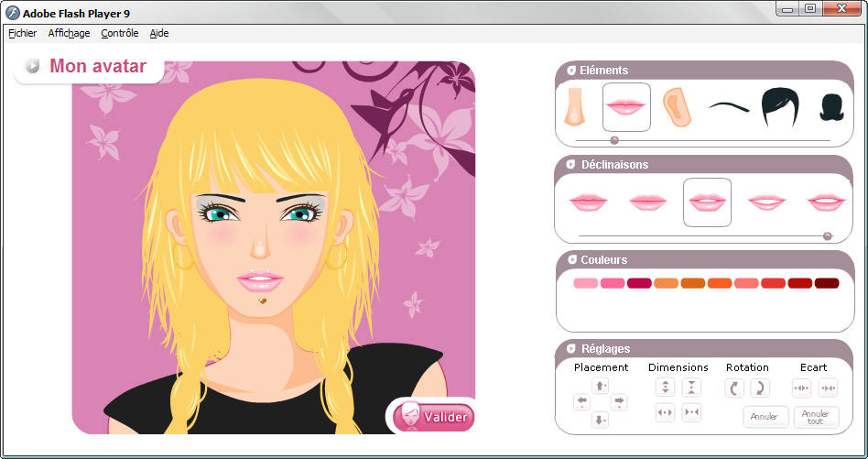Select the back hair bob element
Screen dimensions: 868x459
pos(831,107)
